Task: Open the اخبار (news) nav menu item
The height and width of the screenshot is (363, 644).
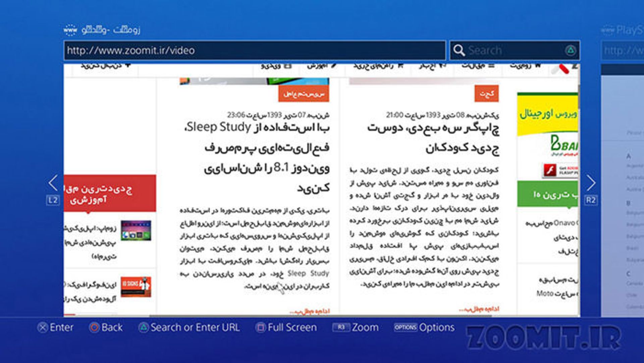Action: point(432,66)
